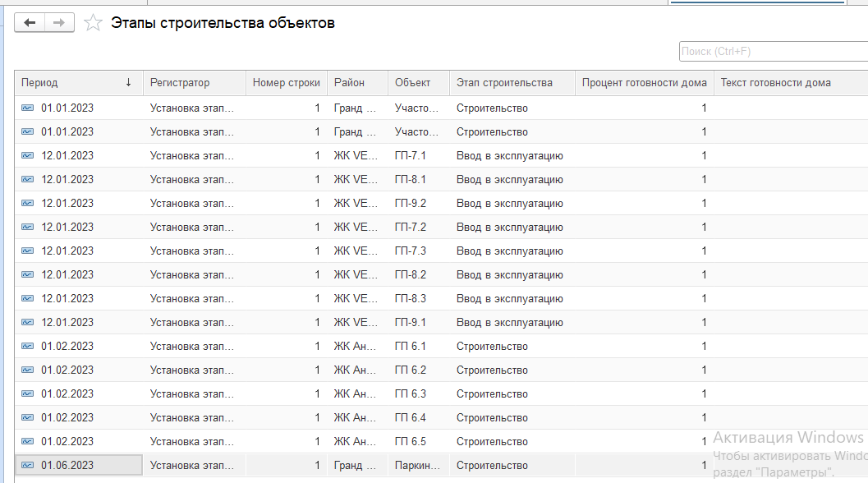Sort by Процент готовности дома column header
The width and height of the screenshot is (868, 483).
click(644, 83)
